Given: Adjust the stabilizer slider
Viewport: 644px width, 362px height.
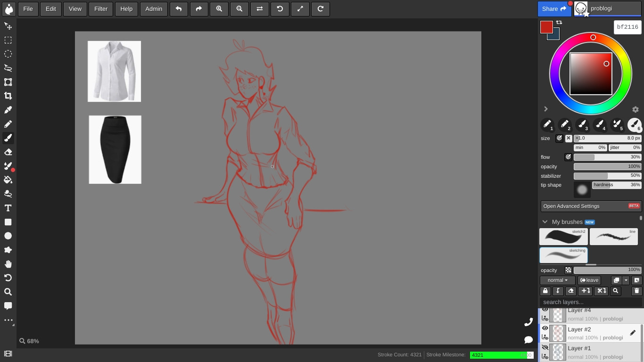Looking at the screenshot, I should click(x=607, y=176).
